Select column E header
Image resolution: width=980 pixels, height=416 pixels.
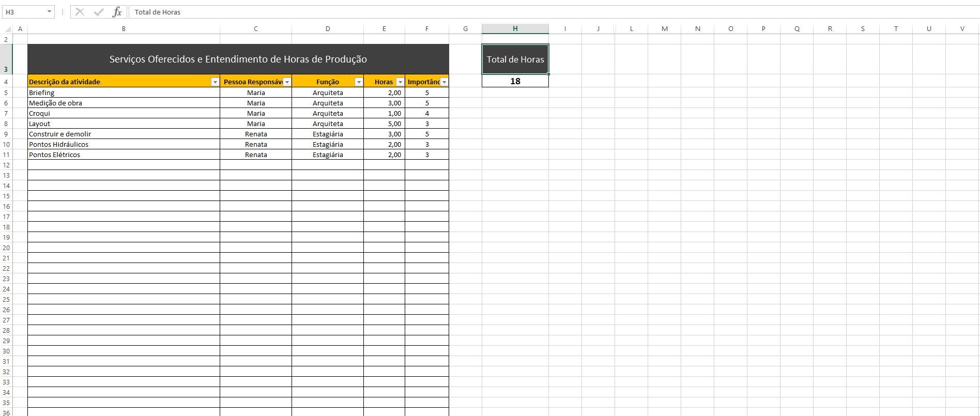384,29
